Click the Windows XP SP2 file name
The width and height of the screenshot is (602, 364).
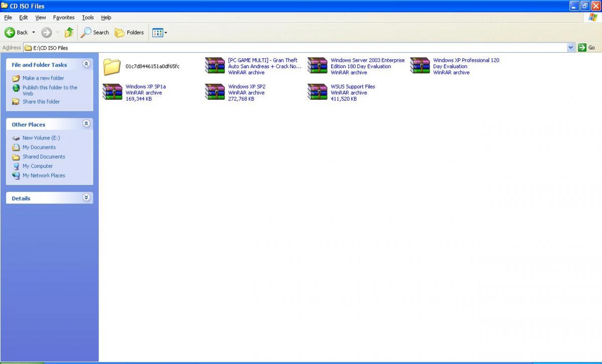coord(247,87)
